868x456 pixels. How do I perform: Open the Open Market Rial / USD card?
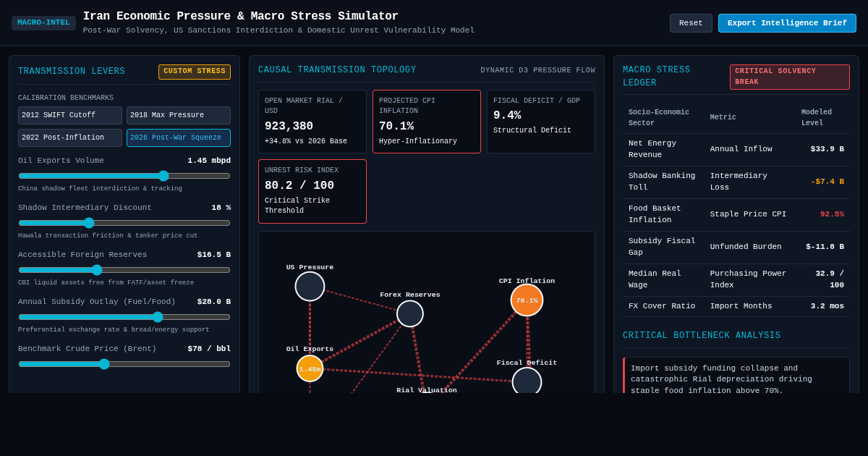click(x=312, y=122)
